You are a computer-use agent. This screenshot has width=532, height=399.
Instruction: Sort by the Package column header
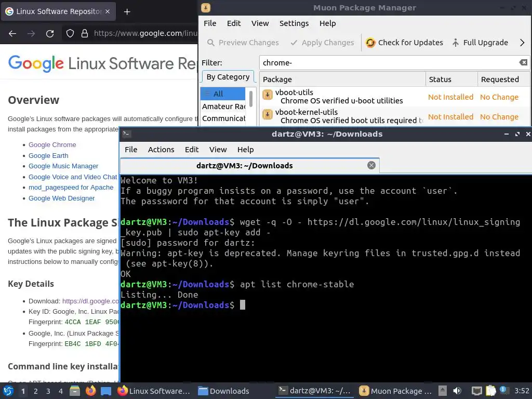(x=343, y=79)
